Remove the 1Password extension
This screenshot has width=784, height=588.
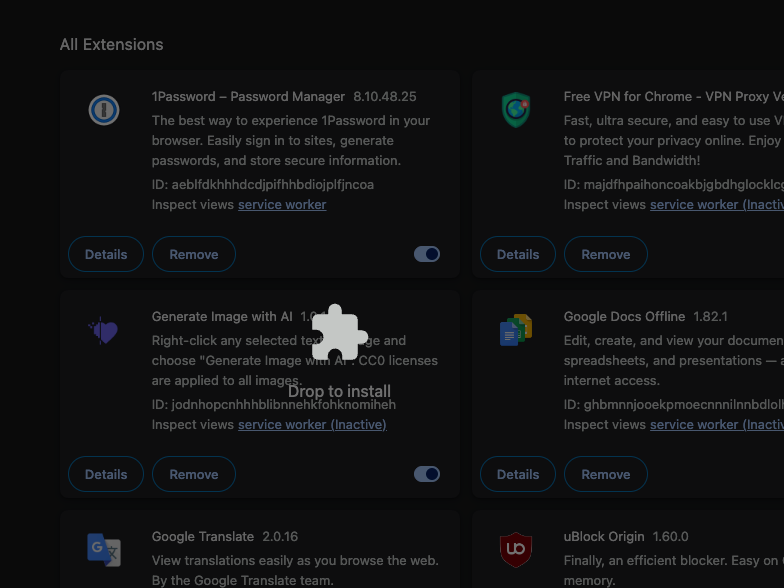click(194, 254)
